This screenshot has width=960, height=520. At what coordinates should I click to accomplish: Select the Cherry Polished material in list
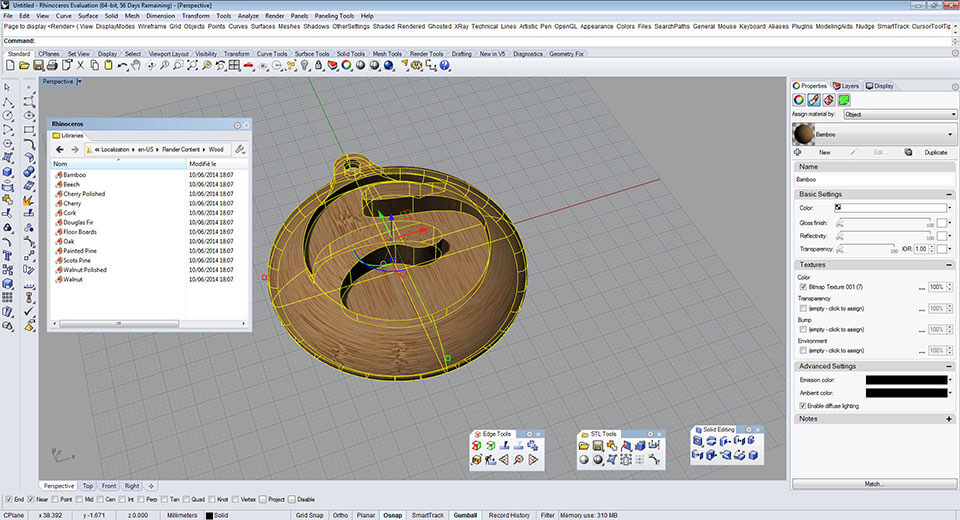click(84, 194)
